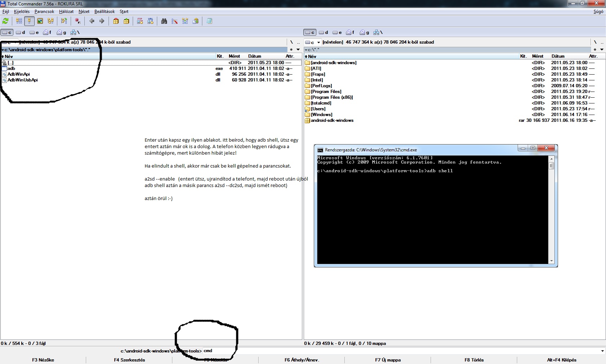Open right panel favorites asterisk button
The height and width of the screenshot is (364, 606).
(595, 49)
